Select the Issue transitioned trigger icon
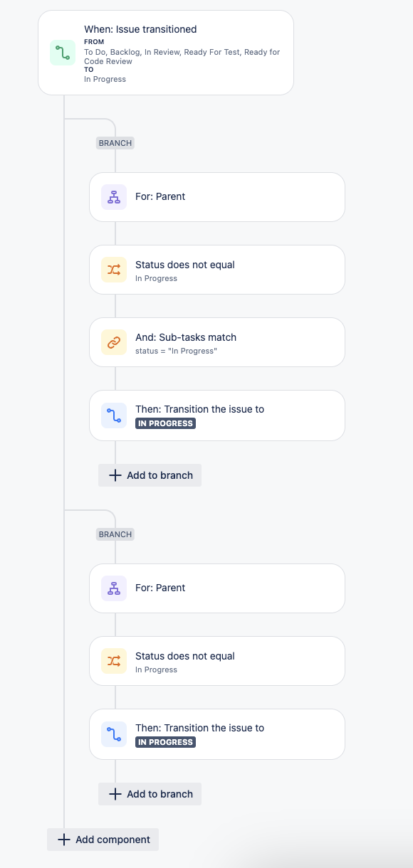The image size is (413, 868). click(x=62, y=53)
